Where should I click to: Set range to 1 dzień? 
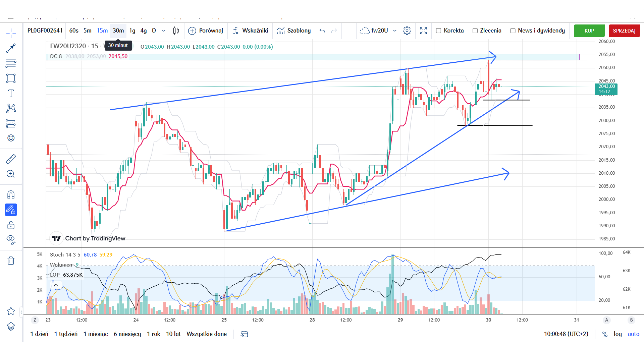point(39,334)
